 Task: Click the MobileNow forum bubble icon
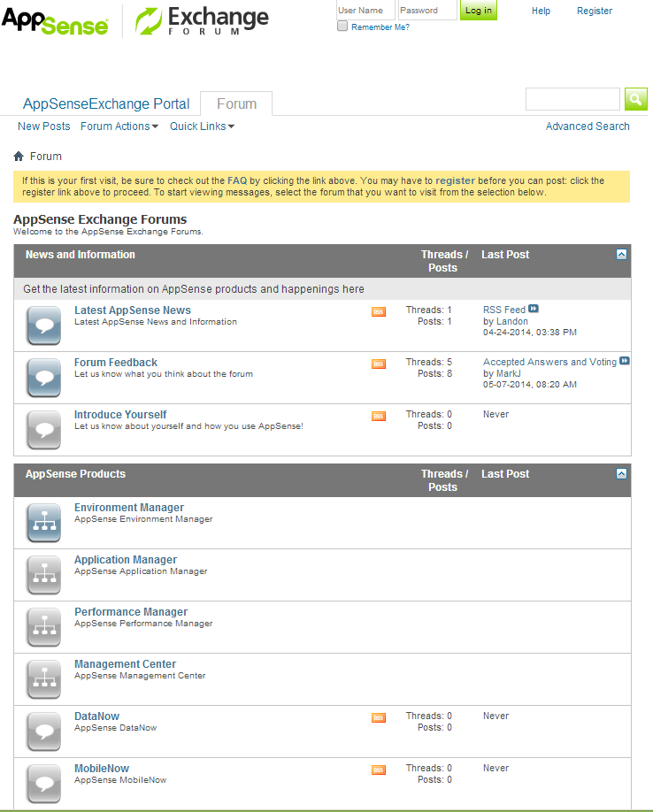click(x=44, y=785)
